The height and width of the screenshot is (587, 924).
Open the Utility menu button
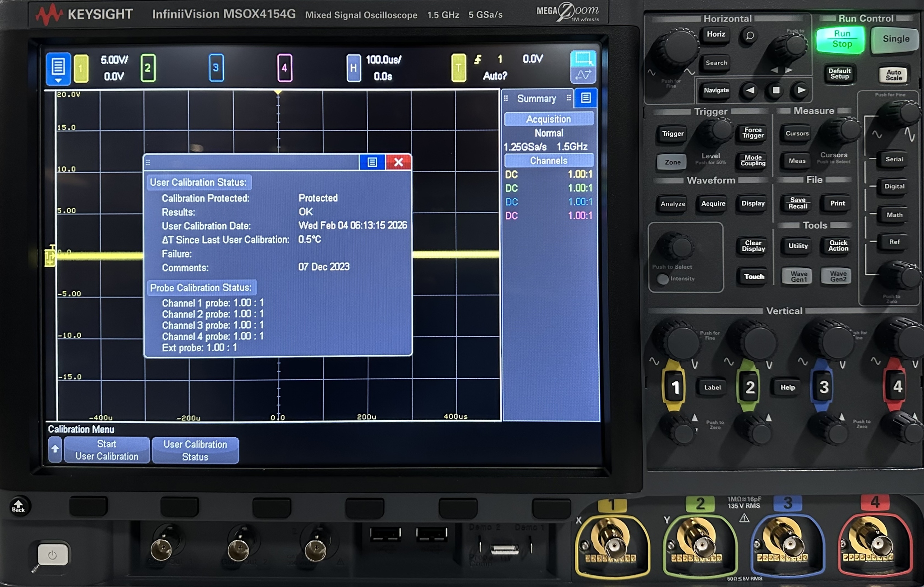798,246
